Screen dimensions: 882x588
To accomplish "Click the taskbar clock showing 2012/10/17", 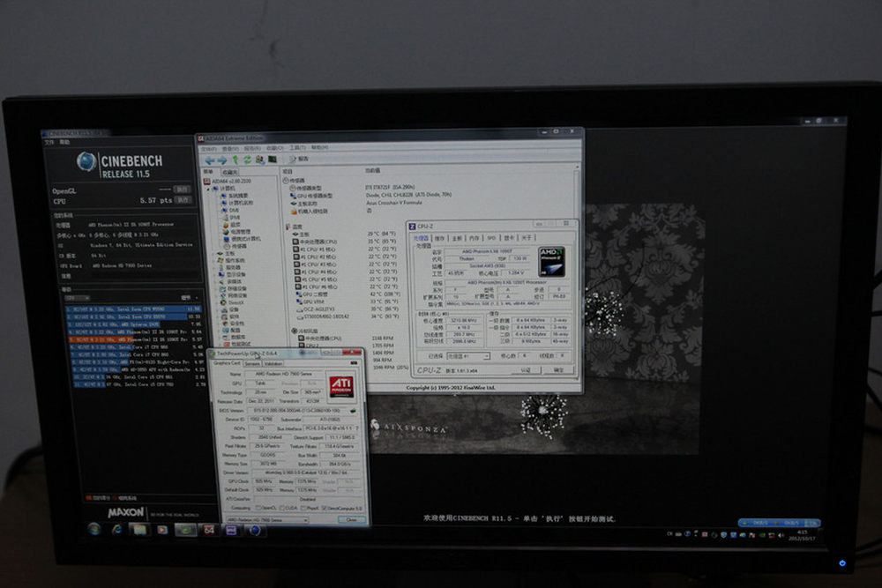I will coord(802,535).
